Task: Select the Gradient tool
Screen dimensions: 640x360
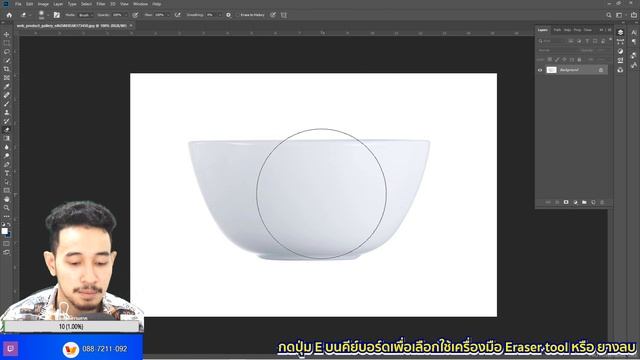Action: [x=7, y=138]
